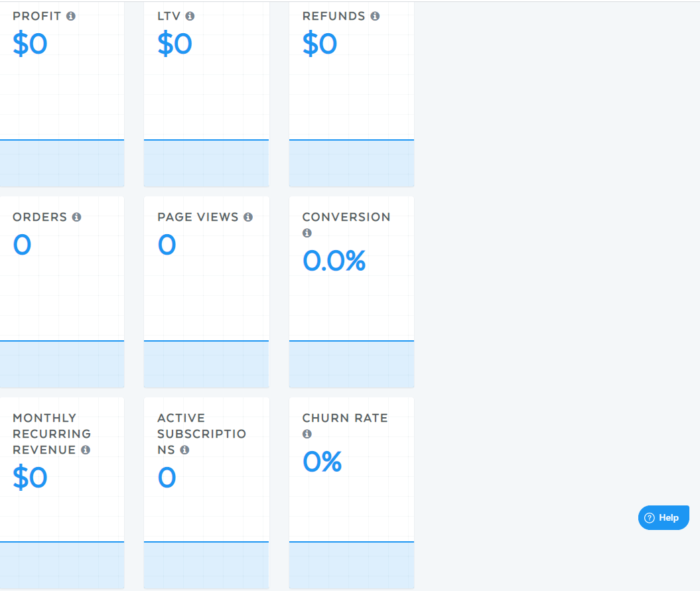Click the REFUNDS $0 amount
This screenshot has height=591, width=700.
coord(320,44)
